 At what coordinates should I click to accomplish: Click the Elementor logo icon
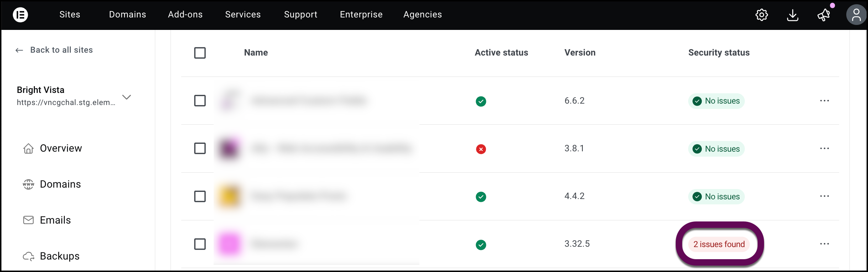coord(20,15)
